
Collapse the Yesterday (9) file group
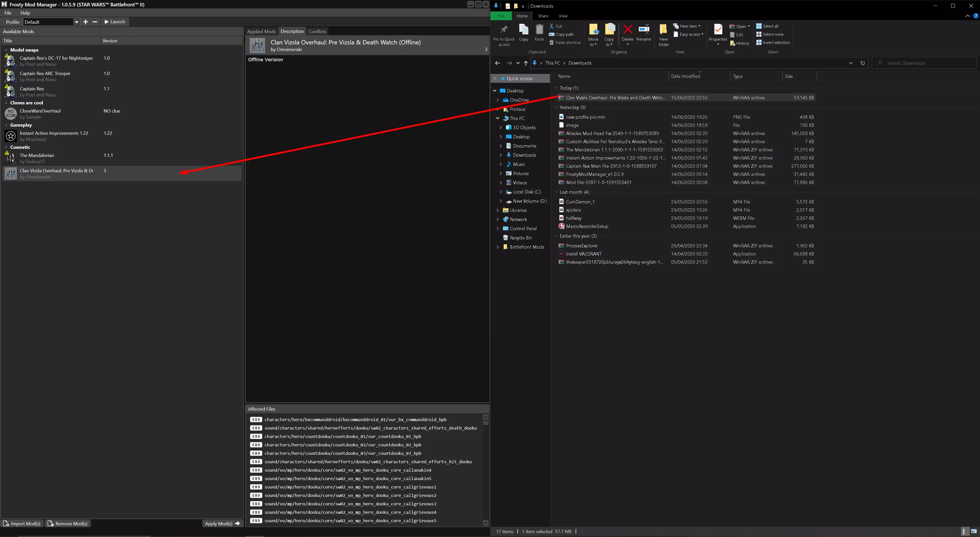pyautogui.click(x=556, y=108)
